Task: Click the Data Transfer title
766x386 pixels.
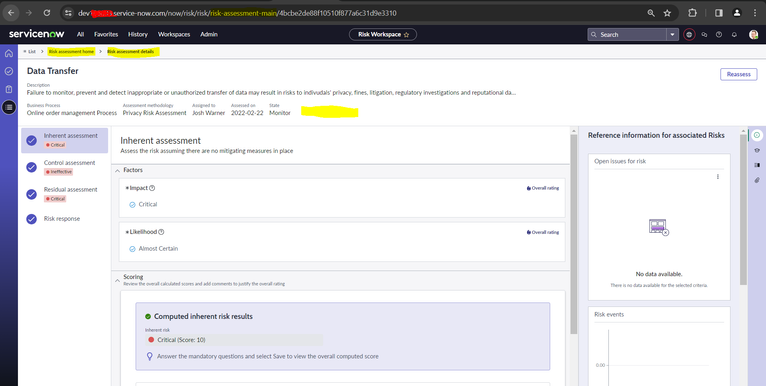Action: coord(53,71)
